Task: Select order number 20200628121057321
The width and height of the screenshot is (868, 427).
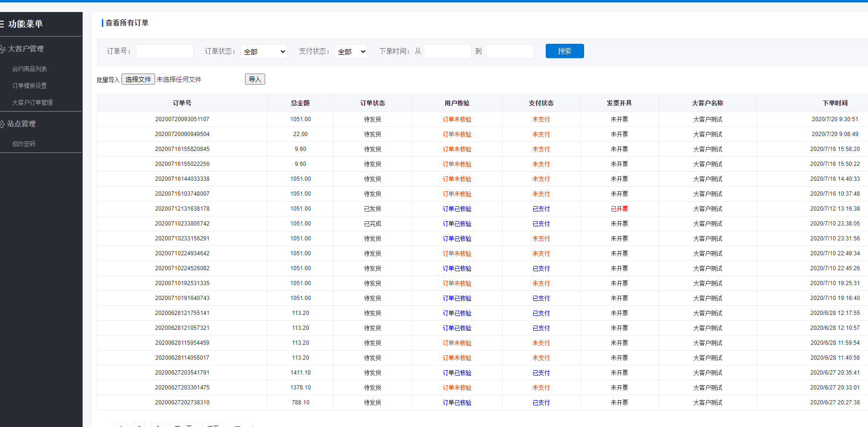Action: point(182,328)
